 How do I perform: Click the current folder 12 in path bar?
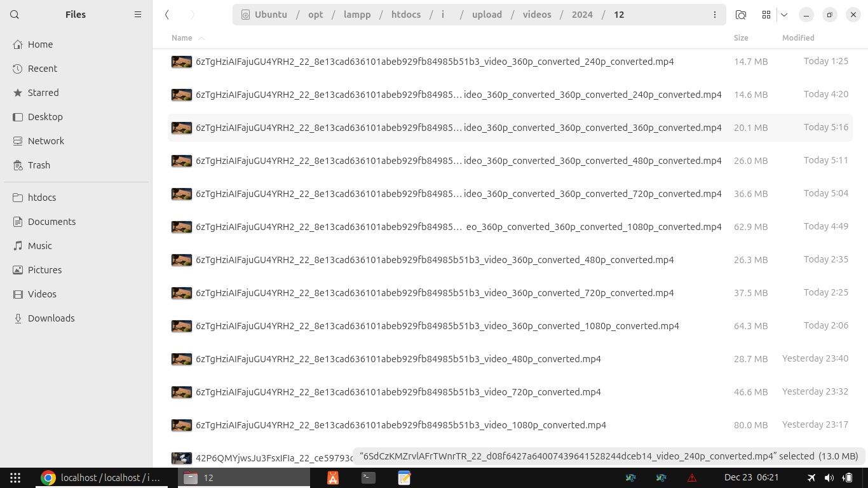click(619, 15)
